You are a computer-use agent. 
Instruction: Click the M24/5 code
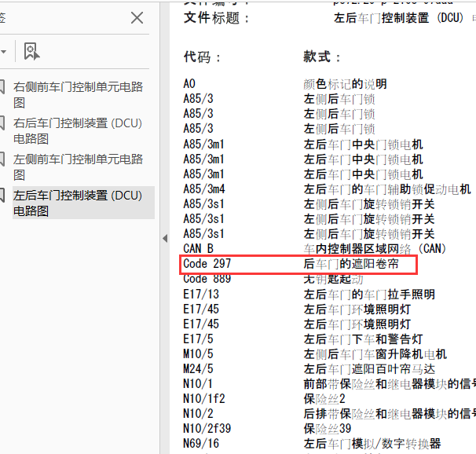pos(198,368)
